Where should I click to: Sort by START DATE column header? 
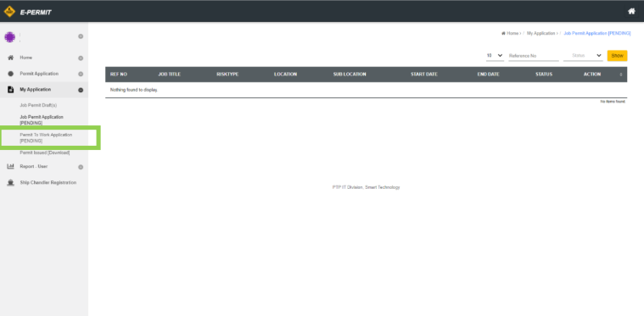pos(424,75)
